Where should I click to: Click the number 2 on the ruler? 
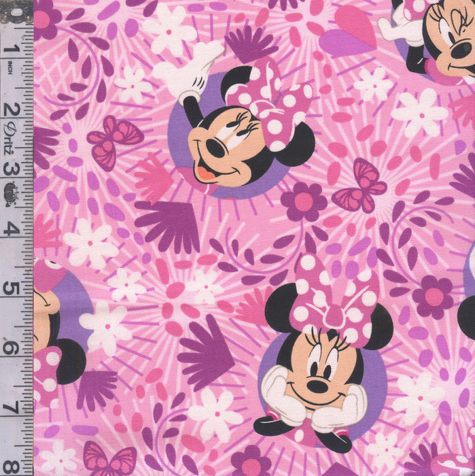pos(12,109)
